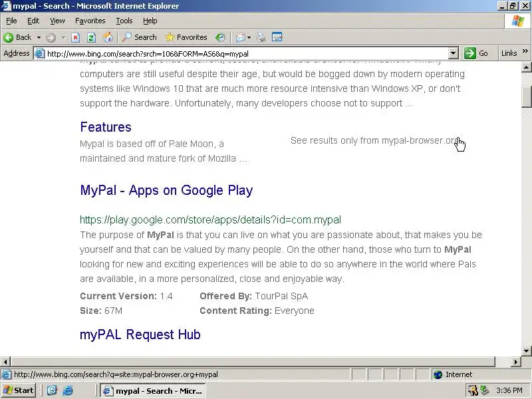The image size is (532, 399).
Task: Open the Forward history dropdown arrow
Action: pos(63,37)
